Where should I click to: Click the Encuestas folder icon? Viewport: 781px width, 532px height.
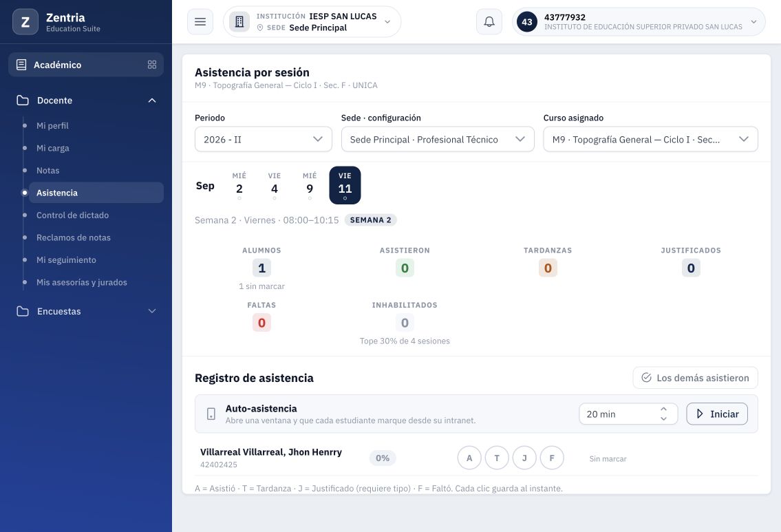click(x=23, y=311)
